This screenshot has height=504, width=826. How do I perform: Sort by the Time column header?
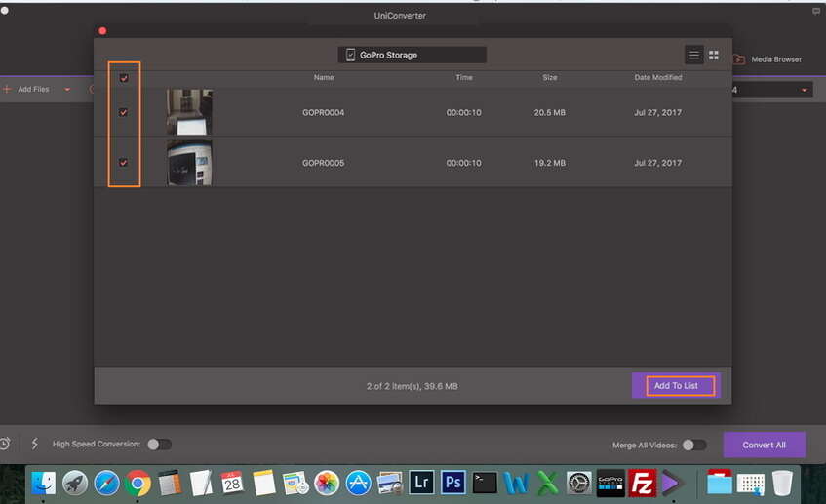(x=464, y=77)
